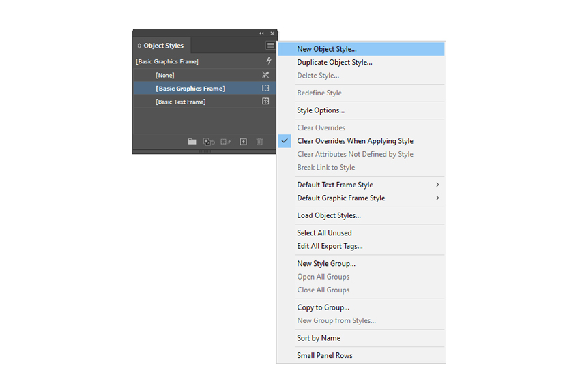This screenshot has width=580, height=392.
Task: Choose Duplicate Object Style...
Action: pos(361,63)
